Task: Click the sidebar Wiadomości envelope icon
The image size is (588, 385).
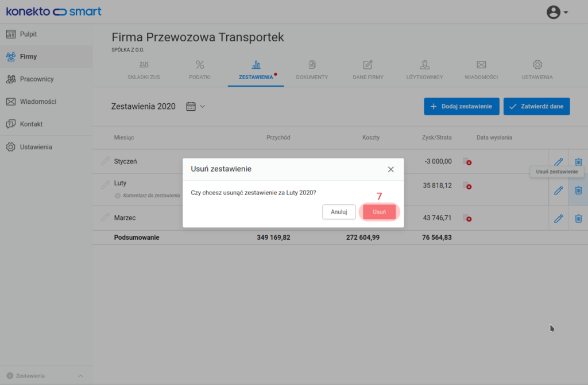Action: tap(10, 102)
